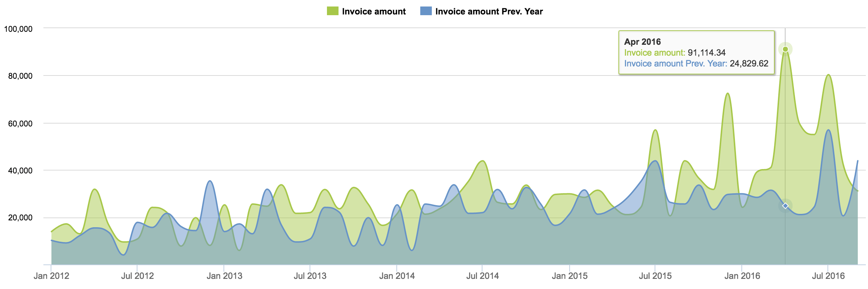The height and width of the screenshot is (289, 868).
Task: Click the blue Prev. Year legend swatch
Action: tap(426, 11)
